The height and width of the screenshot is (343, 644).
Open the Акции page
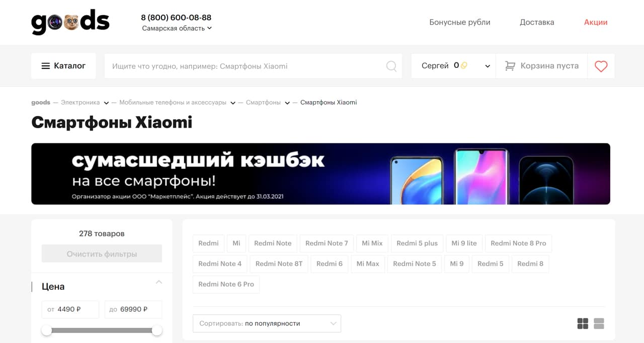coord(596,22)
